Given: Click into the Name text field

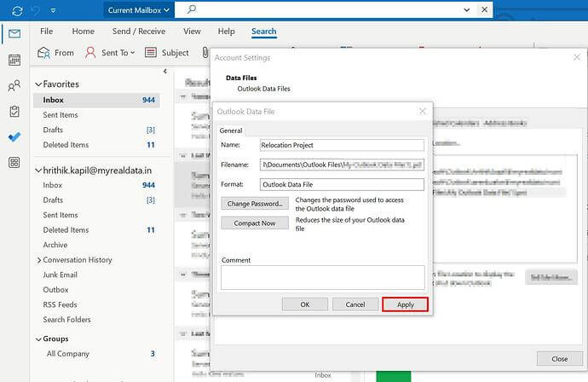Looking at the screenshot, I should 342,145.
